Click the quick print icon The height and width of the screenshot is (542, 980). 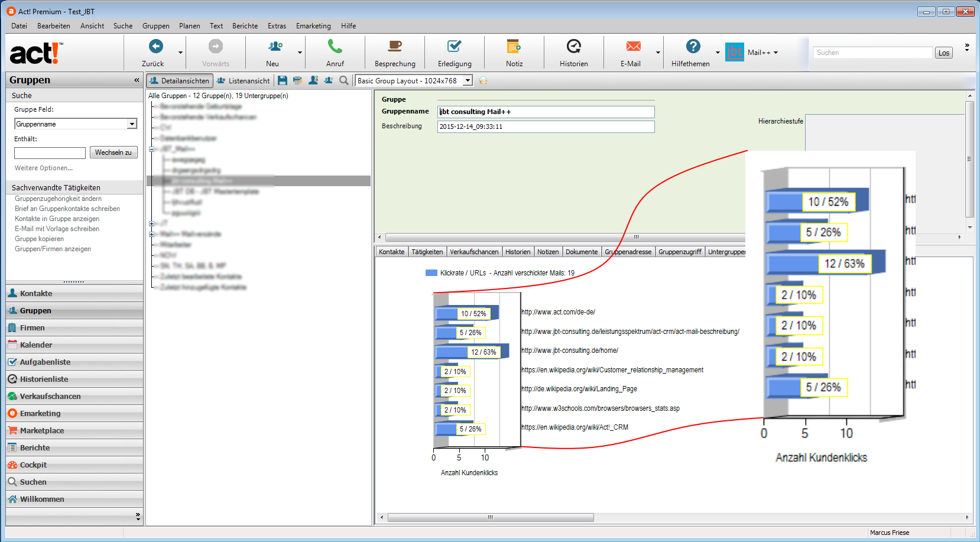[x=297, y=80]
